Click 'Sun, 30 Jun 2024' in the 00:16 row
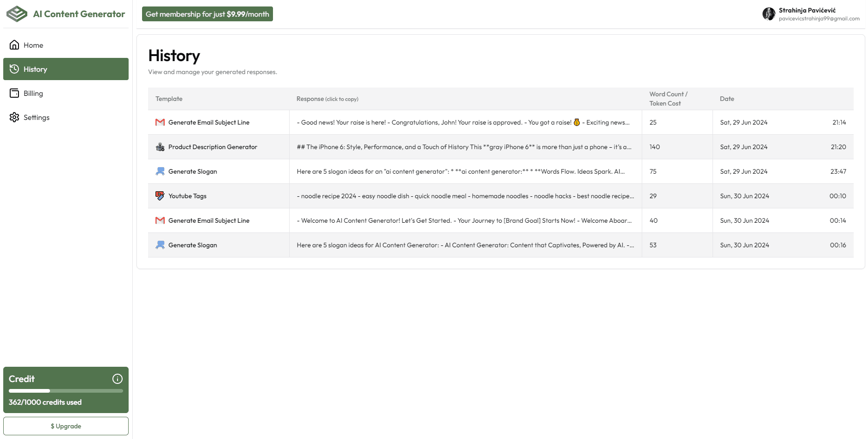The width and height of the screenshot is (868, 439). (x=744, y=245)
